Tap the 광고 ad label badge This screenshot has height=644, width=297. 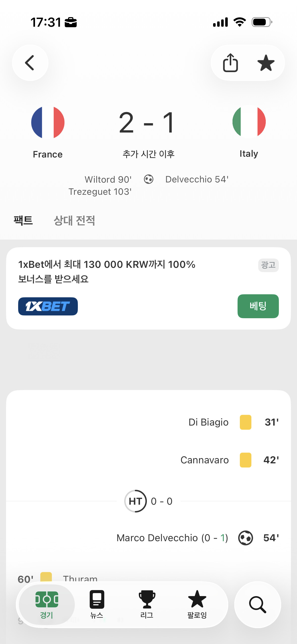[268, 265]
